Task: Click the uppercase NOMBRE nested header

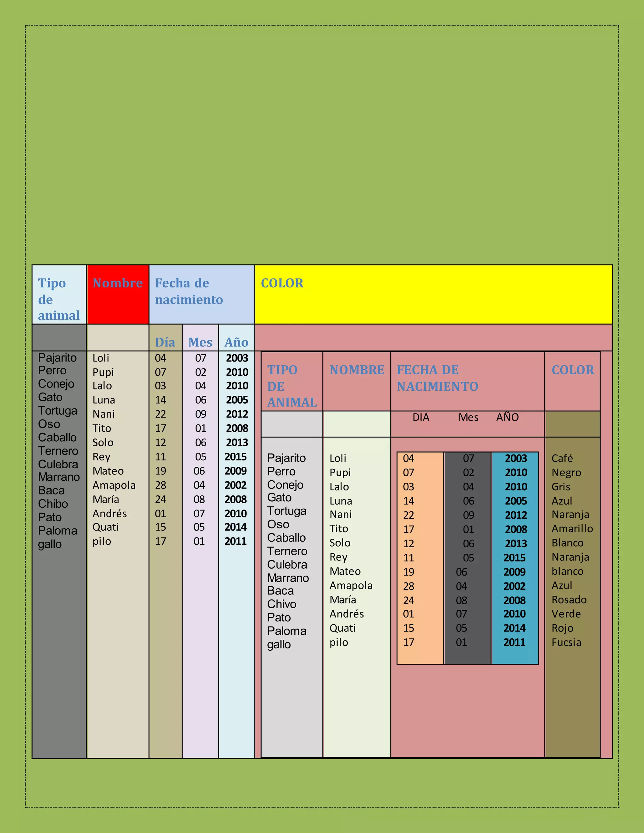Action: [357, 370]
